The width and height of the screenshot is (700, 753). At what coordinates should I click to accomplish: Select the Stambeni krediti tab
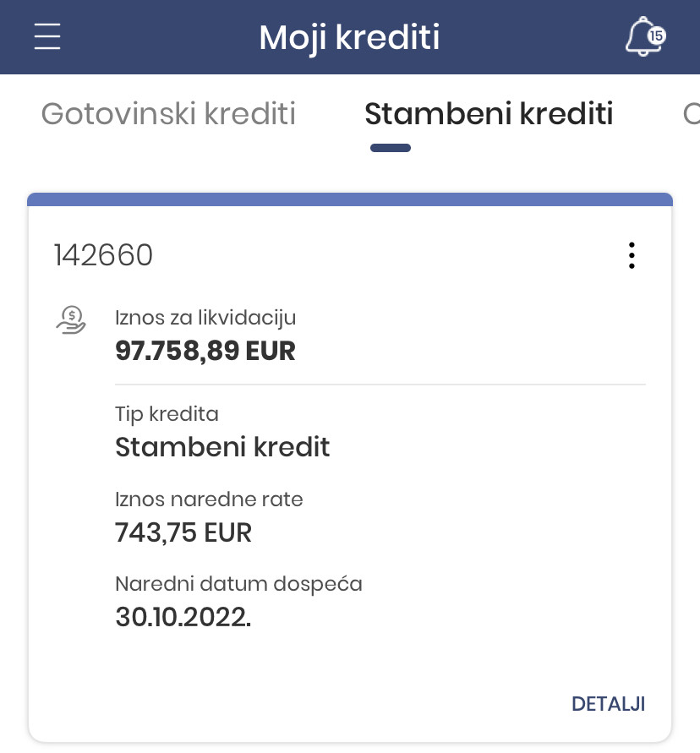point(489,113)
